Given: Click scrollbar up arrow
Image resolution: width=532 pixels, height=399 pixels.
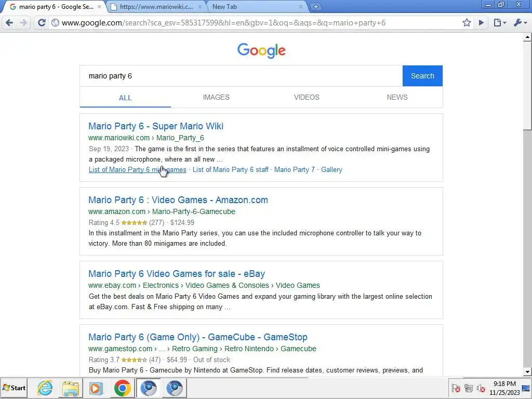Looking at the screenshot, I should coord(527,37).
